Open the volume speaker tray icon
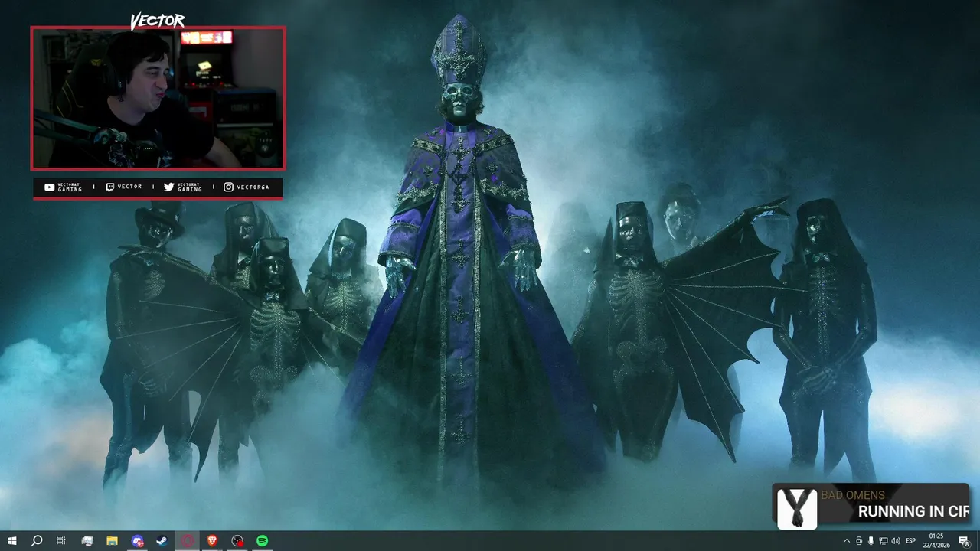This screenshot has width=980, height=551. click(895, 541)
